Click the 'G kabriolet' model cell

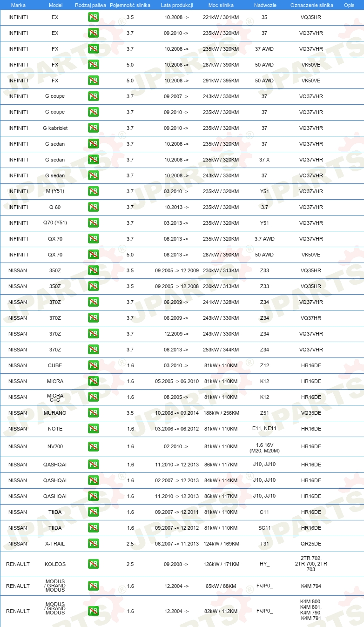pyautogui.click(x=55, y=128)
